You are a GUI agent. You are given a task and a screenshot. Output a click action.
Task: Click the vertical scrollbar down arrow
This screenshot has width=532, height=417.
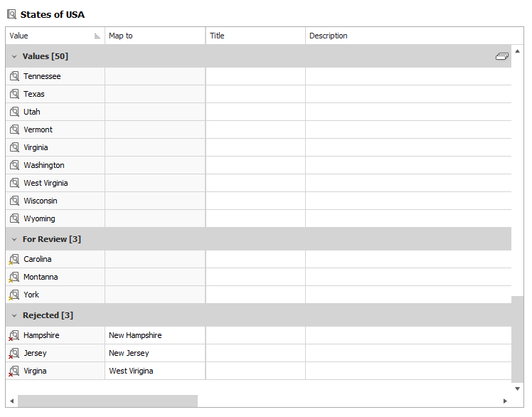(x=517, y=389)
